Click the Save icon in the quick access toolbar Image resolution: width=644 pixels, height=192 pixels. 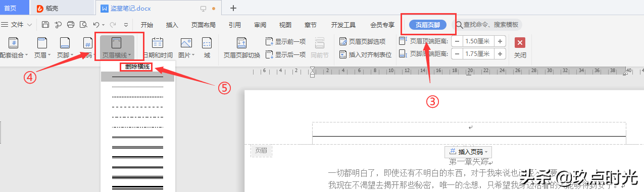(45, 24)
